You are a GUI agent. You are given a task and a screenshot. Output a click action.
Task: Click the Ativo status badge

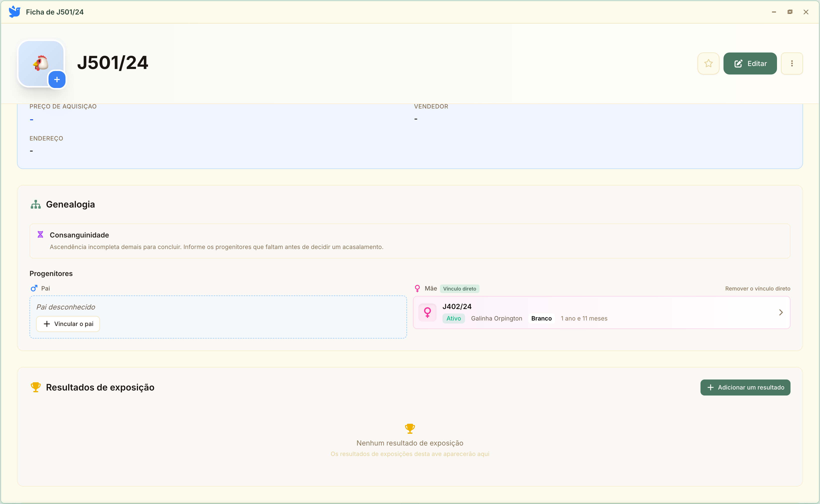(453, 318)
